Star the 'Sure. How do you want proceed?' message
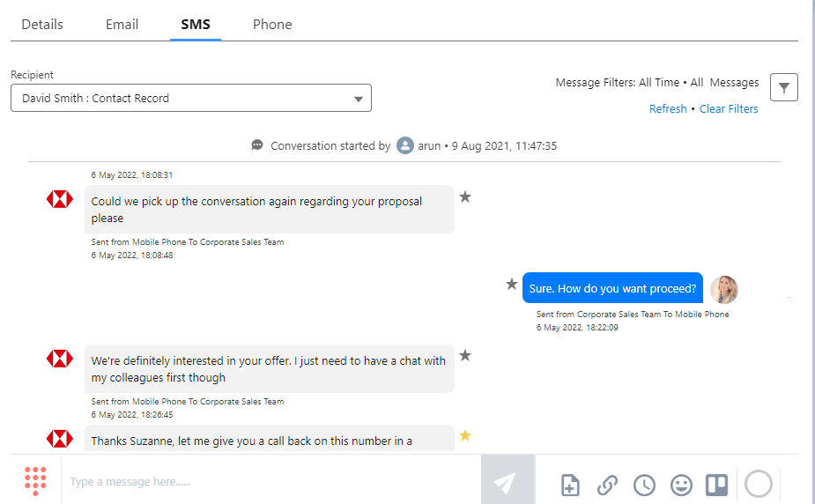This screenshot has width=815, height=504. [x=511, y=285]
